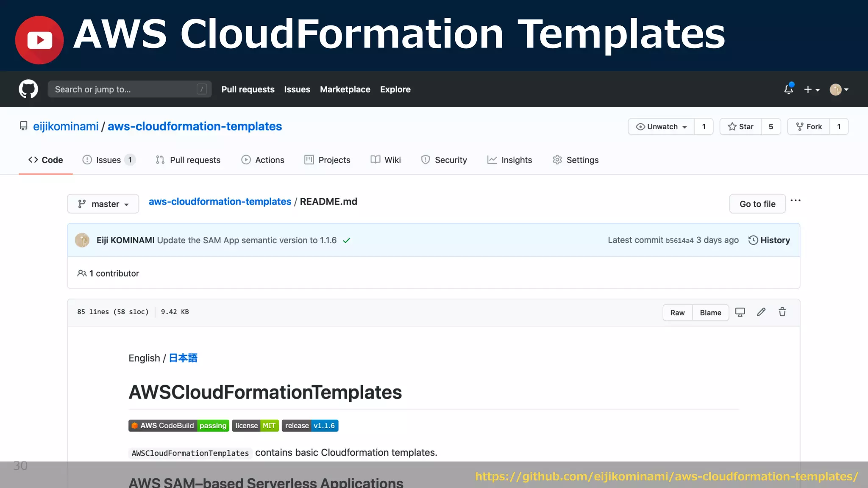Screen dimensions: 868x488
Task: Click the AWS CodeBuild passing badge
Action: coord(179,425)
